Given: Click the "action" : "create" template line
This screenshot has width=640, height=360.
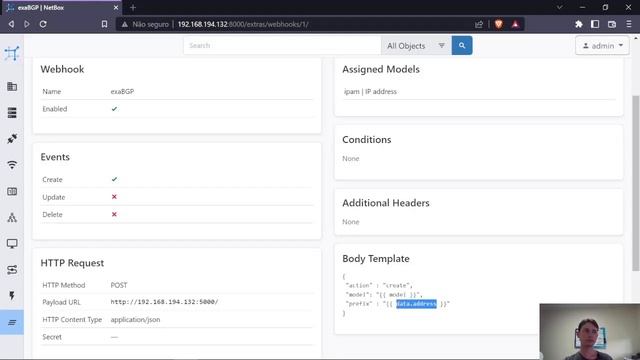Looking at the screenshot, I should click(x=379, y=285).
